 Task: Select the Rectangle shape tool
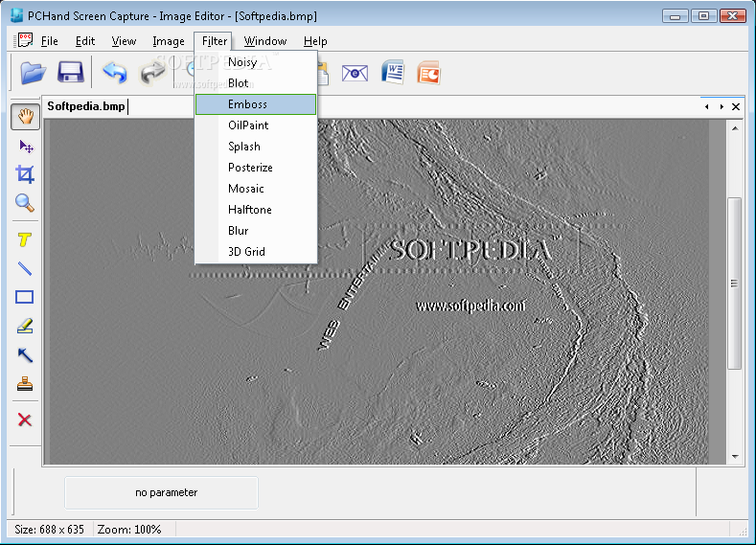pos(25,297)
